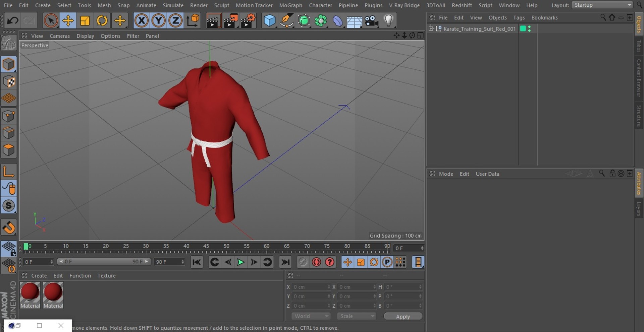Click the Apply button
This screenshot has width=644, height=332.
tap(403, 316)
